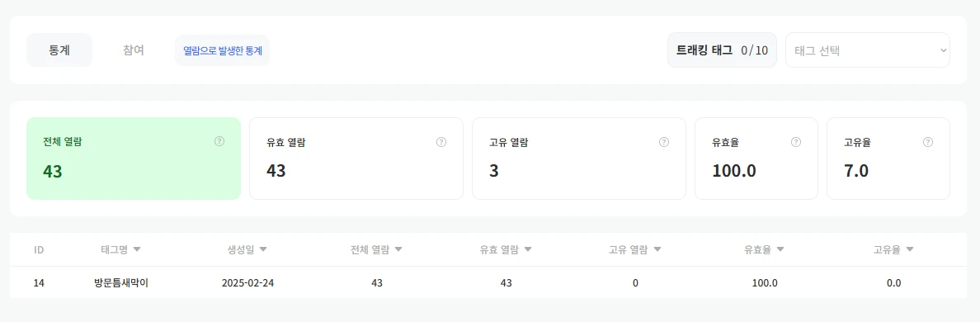Sort table by 고유 열람 column arrow

pyautogui.click(x=657, y=249)
